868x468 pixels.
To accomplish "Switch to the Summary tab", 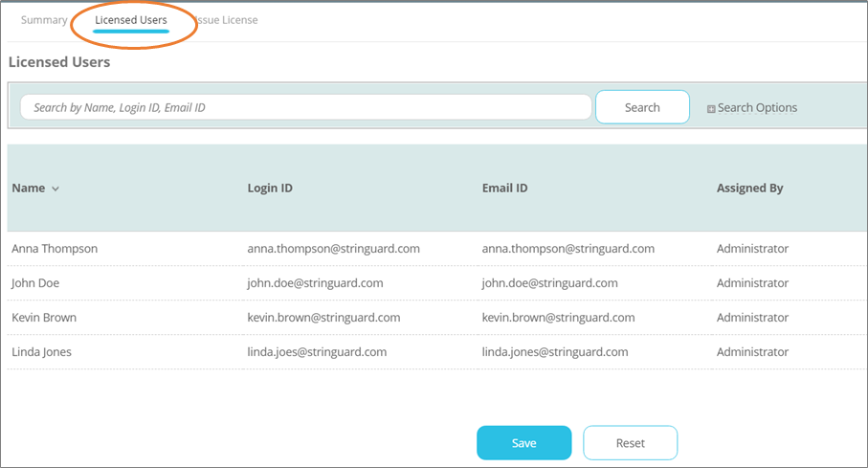I will [44, 20].
